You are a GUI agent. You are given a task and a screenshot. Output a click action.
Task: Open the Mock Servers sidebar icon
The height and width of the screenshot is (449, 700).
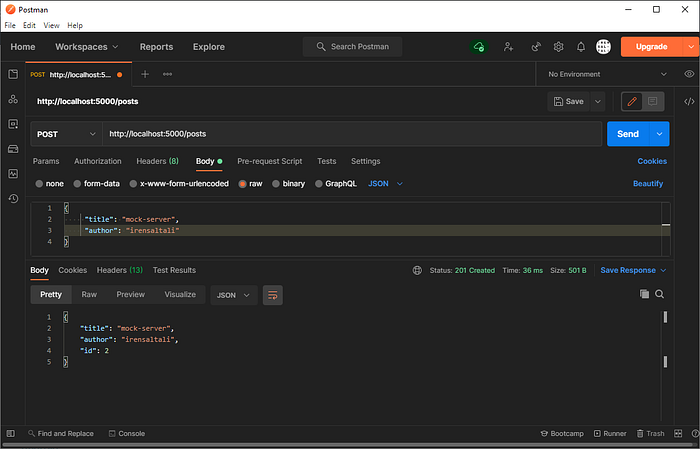[13, 149]
